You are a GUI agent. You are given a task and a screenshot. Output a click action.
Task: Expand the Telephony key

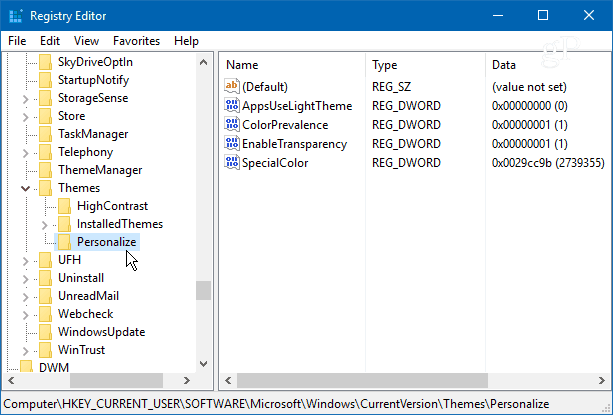coord(25,152)
